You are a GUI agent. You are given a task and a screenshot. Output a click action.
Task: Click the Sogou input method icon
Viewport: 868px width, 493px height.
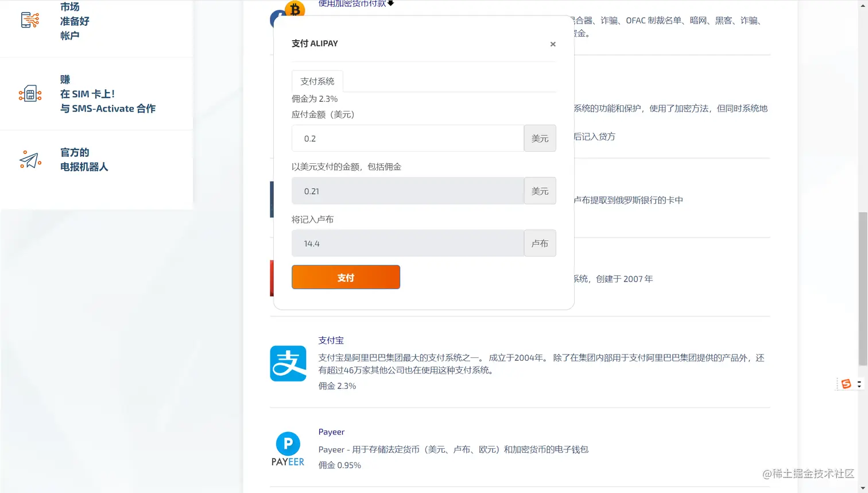[846, 384]
